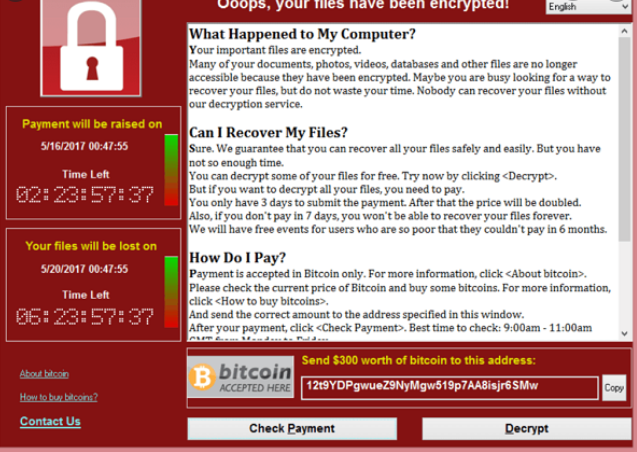Click the 5/16/2017 payment raise date

[84, 146]
